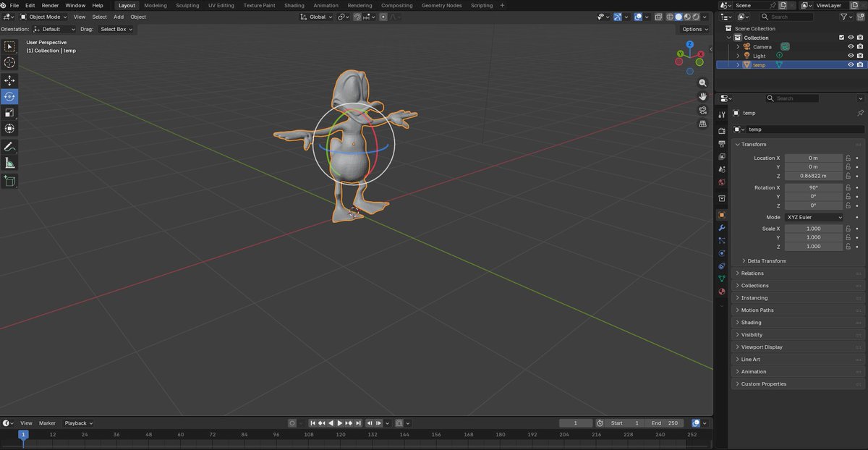Click the current frame number field
The height and width of the screenshot is (450, 868).
pos(576,423)
